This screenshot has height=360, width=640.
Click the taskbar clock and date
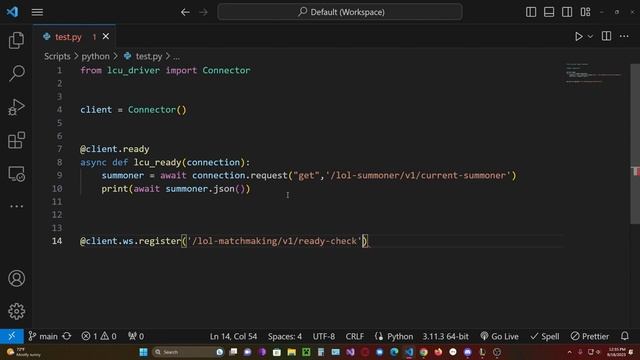[x=616, y=352]
